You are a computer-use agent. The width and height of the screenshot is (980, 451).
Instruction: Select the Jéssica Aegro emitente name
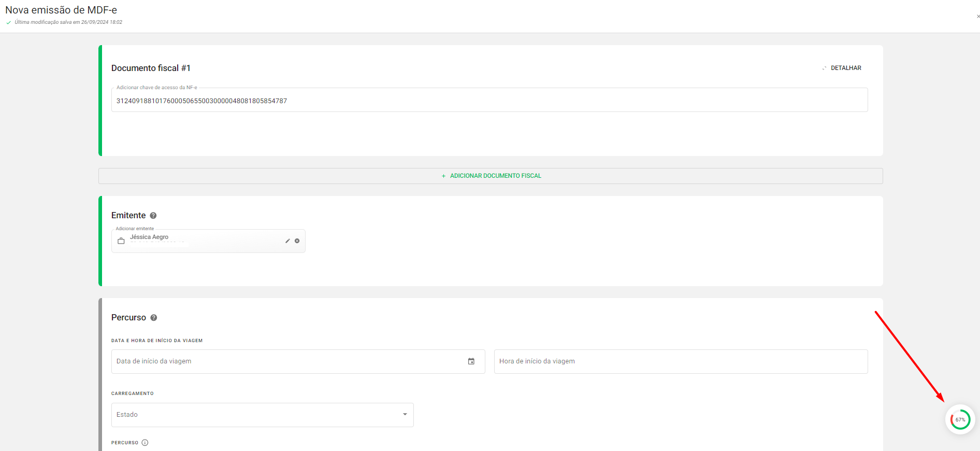click(149, 237)
